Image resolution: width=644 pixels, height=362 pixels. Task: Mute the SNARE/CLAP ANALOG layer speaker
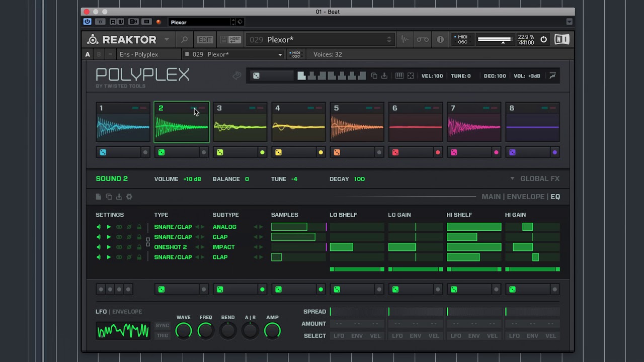click(x=99, y=227)
